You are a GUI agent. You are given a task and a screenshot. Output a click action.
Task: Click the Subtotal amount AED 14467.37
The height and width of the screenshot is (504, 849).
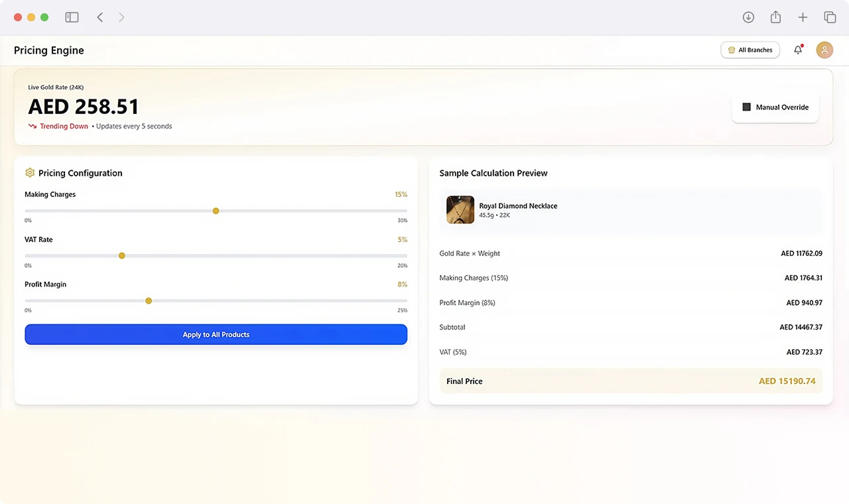point(801,328)
